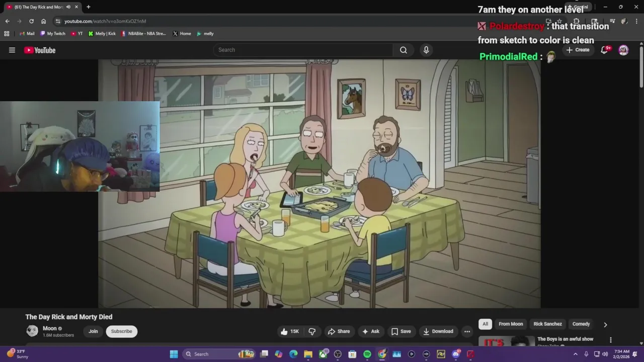The height and width of the screenshot is (362, 644).
Task: Click the Windows taskbar search box
Action: [218, 354]
